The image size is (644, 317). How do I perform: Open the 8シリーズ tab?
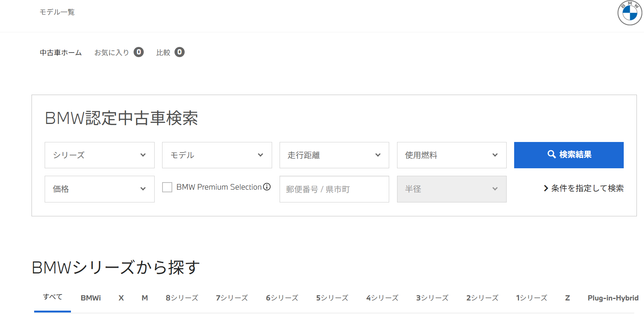pos(182,298)
